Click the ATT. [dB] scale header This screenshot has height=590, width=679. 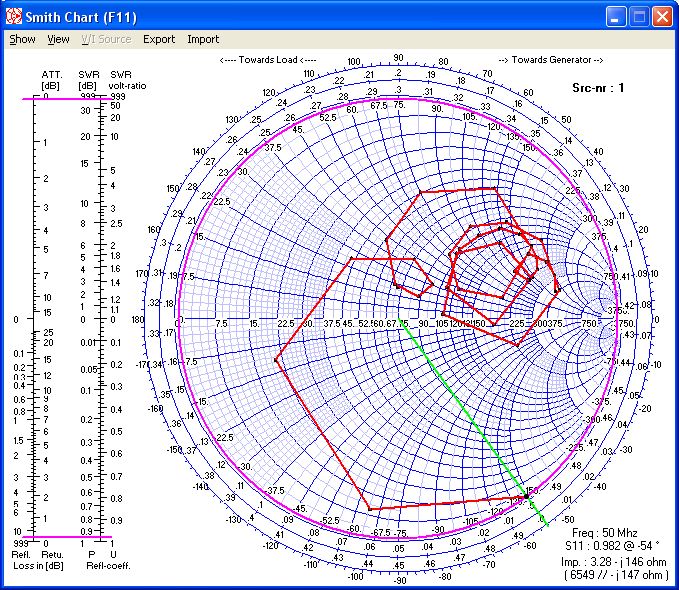tap(51, 80)
